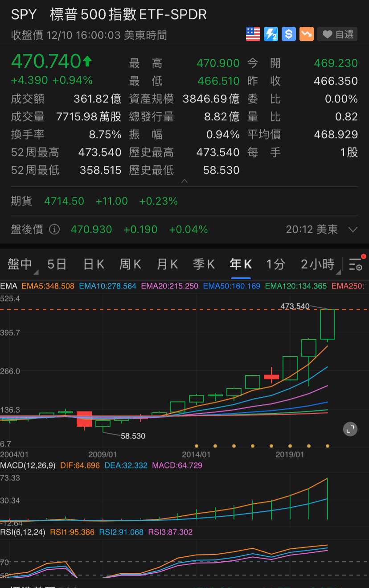Tap the RSI1:95.386 value
The width and height of the screenshot is (369, 588).
pos(72,532)
